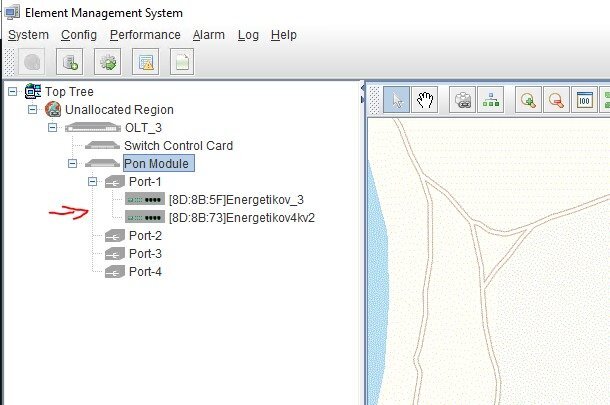610x405 pixels.
Task: Click the OLT_3 rack device icon
Action: [93, 128]
